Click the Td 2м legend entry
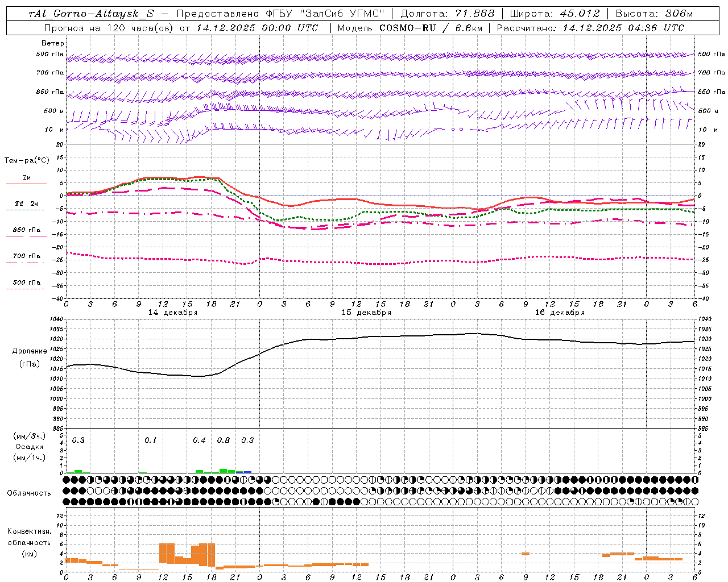Viewport: 728px width, 582px height. [26, 206]
